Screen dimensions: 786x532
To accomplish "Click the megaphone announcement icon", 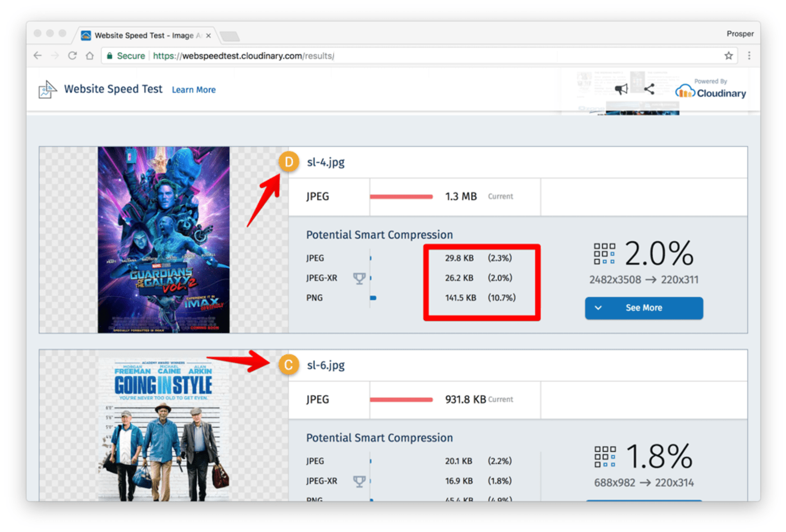I will [621, 89].
